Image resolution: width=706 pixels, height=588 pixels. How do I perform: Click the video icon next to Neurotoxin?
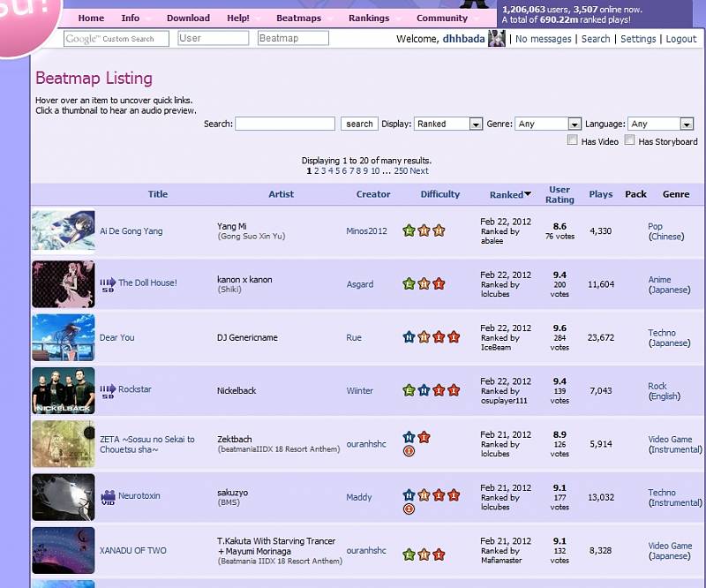[108, 496]
